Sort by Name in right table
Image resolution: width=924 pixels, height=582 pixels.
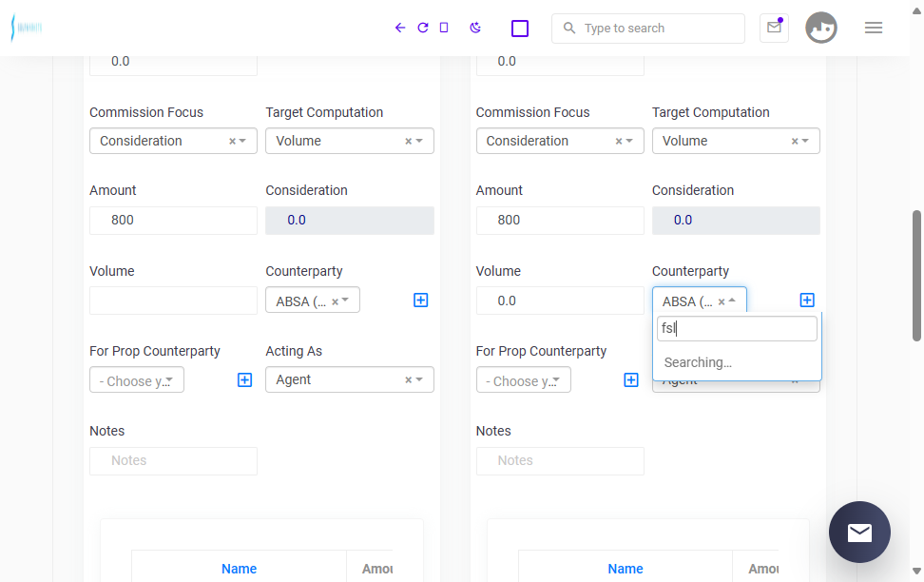[x=626, y=569]
